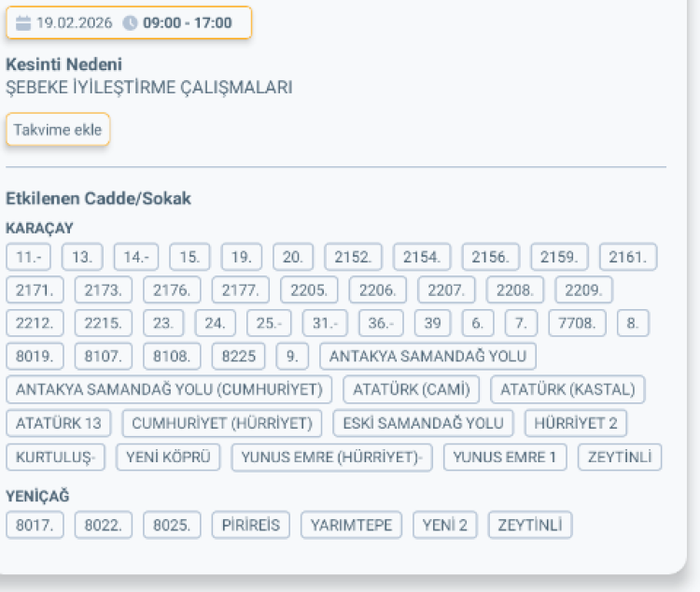
Task: Select the 25.- street tag
Action: click(269, 323)
